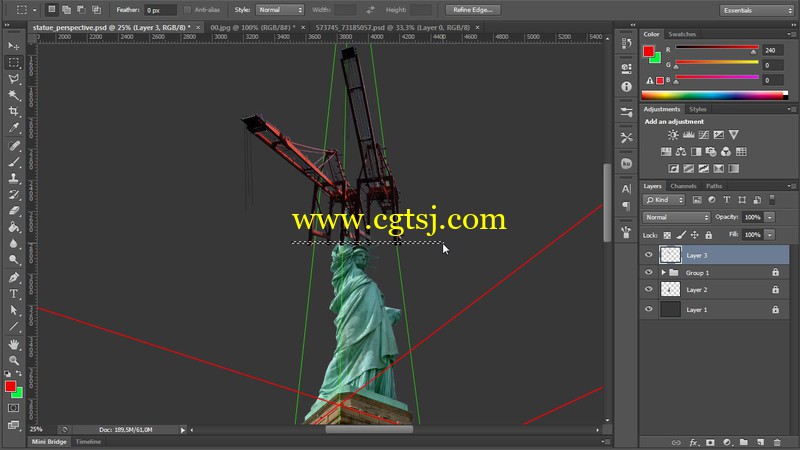800x450 pixels.
Task: Enable the Anti-alias checkbox
Action: point(187,10)
